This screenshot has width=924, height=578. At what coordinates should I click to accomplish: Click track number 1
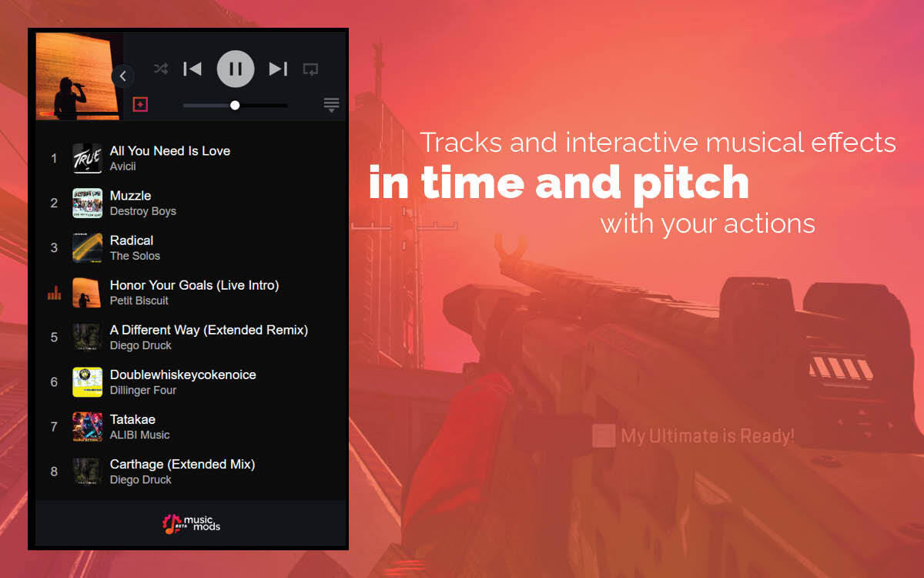54,158
